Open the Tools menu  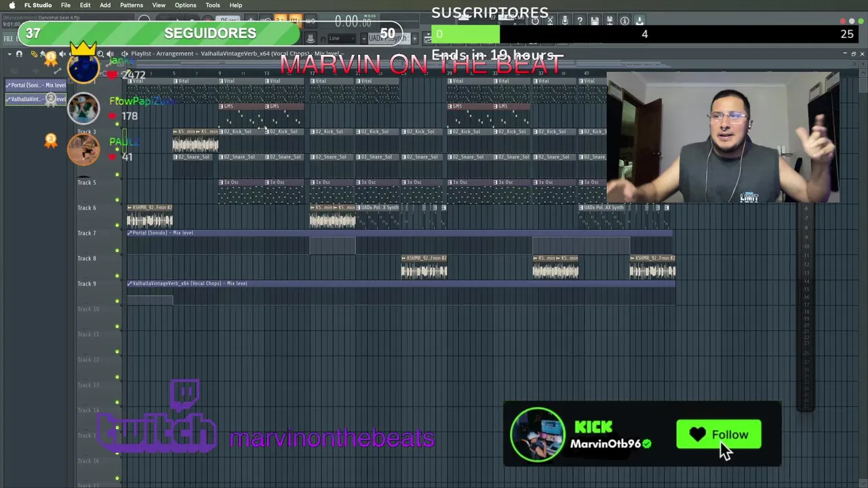pos(212,5)
